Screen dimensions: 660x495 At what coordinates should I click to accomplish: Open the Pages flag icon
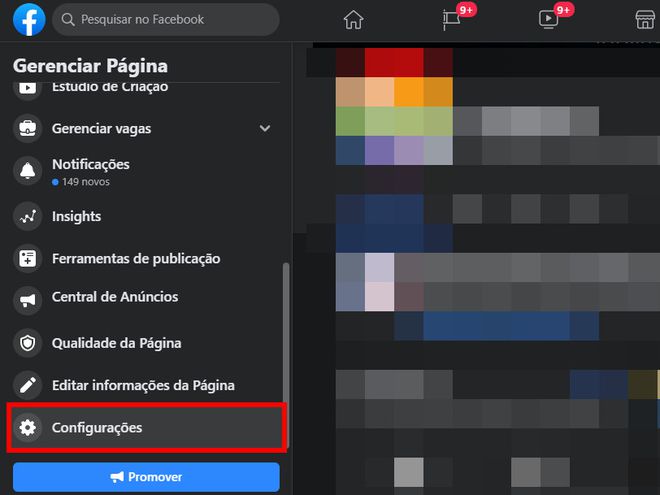tap(451, 19)
